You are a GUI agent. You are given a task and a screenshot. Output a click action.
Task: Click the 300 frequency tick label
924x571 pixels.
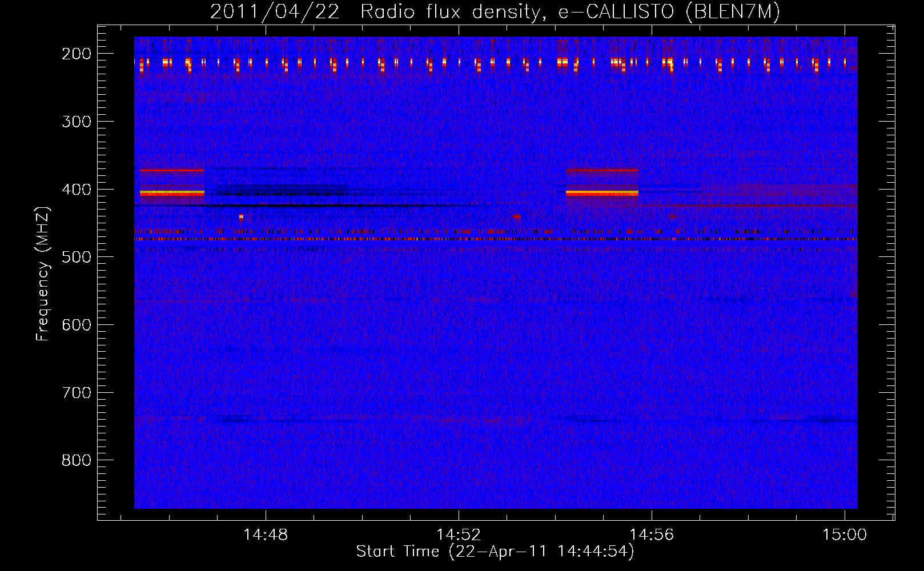tap(77, 122)
